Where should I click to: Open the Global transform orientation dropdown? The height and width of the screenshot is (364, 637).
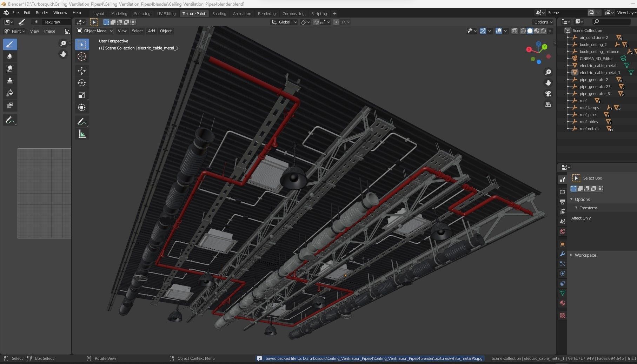pyautogui.click(x=284, y=22)
